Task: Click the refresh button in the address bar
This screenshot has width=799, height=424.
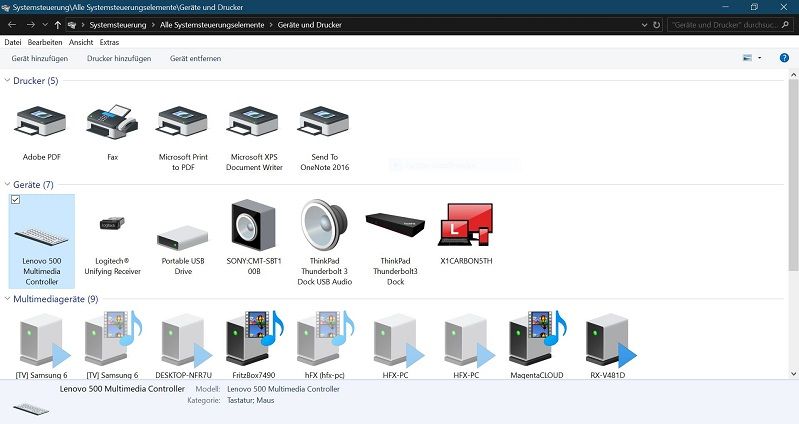Action: tap(657, 24)
